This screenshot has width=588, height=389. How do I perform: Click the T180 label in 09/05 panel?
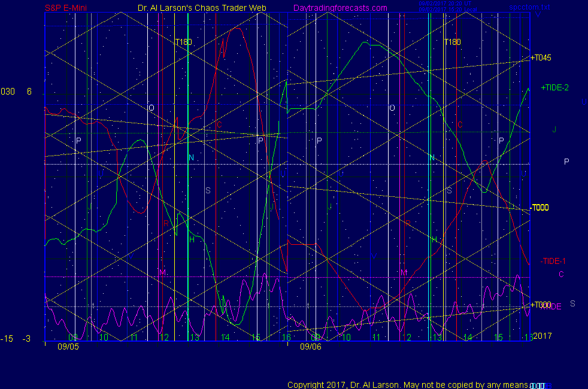184,42
